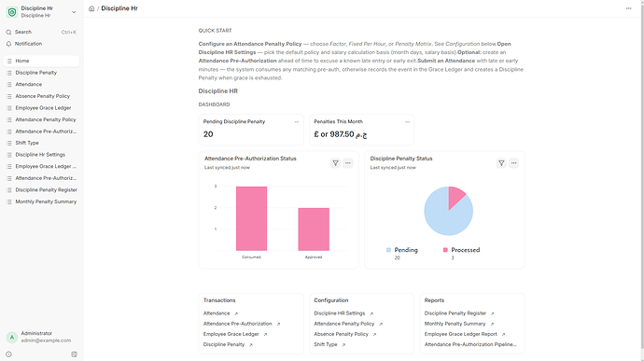The height and width of the screenshot is (361, 644).
Task: Open three-dot menu of Discipline Penalty Status chart
Action: coord(514,163)
